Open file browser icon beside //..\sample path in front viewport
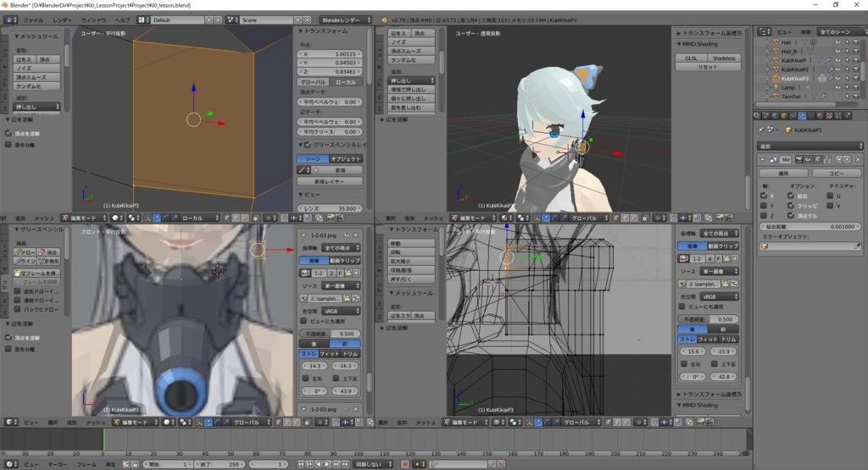868x470 pixels. 347,298
